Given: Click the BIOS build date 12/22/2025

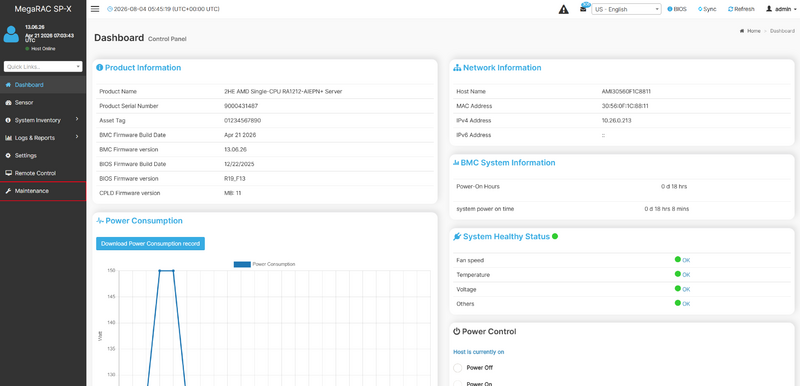Looking at the screenshot, I should 239,164.
